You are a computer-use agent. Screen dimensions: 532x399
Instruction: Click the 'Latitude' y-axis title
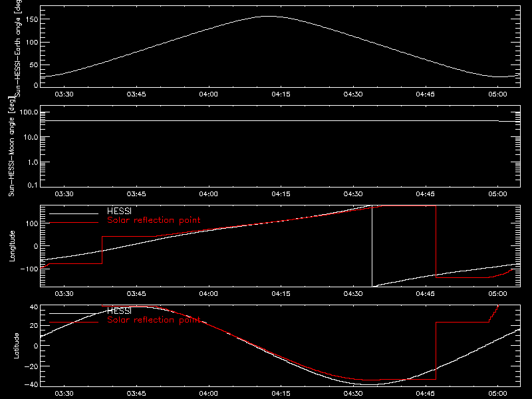(x=16, y=346)
